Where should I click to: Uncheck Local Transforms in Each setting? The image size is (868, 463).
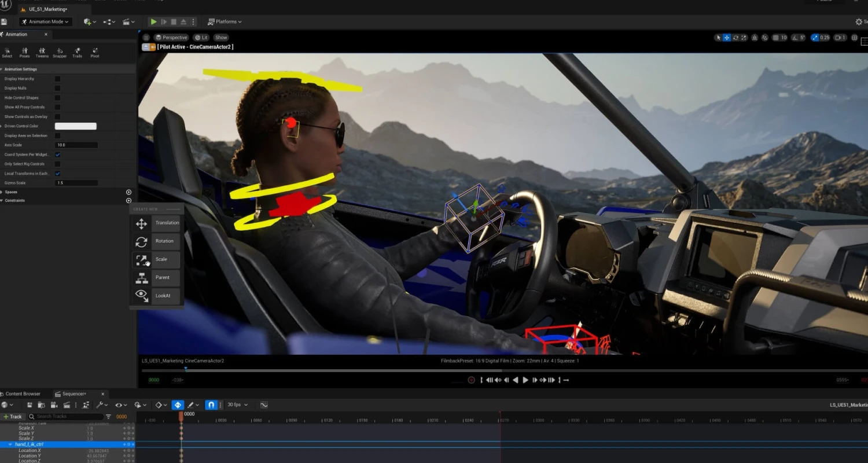tap(56, 173)
